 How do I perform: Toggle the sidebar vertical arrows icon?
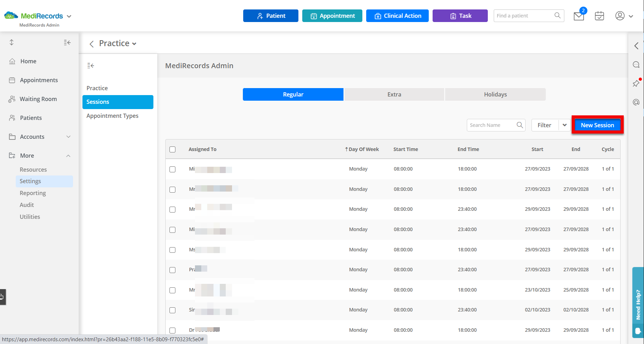point(12,42)
